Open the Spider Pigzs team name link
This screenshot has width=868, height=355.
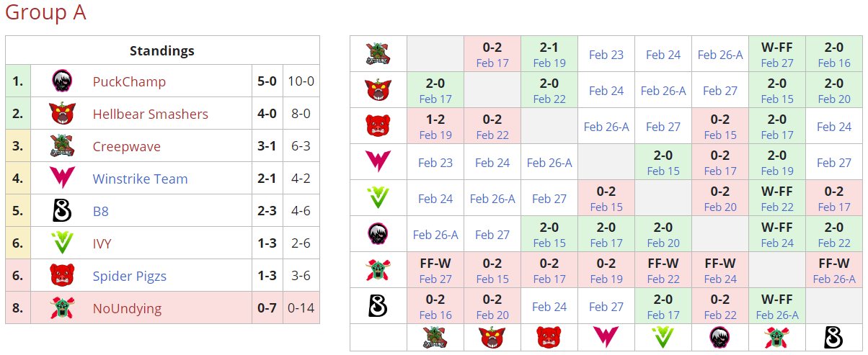(x=129, y=276)
